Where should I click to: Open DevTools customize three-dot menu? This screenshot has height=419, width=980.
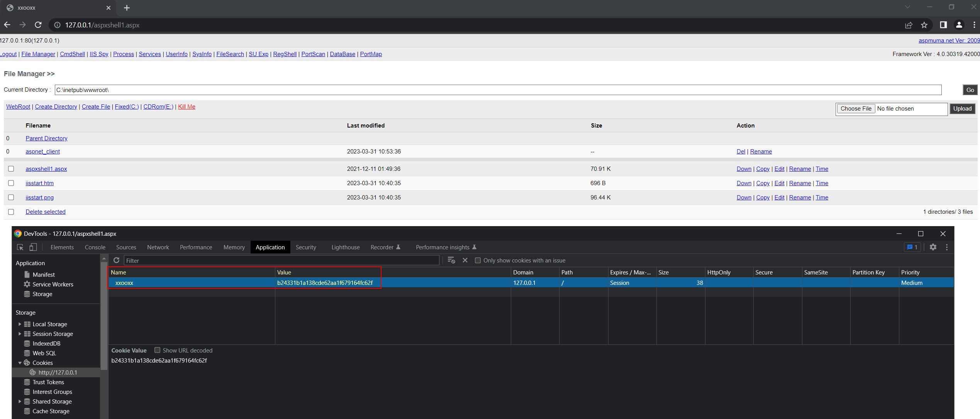tap(946, 247)
